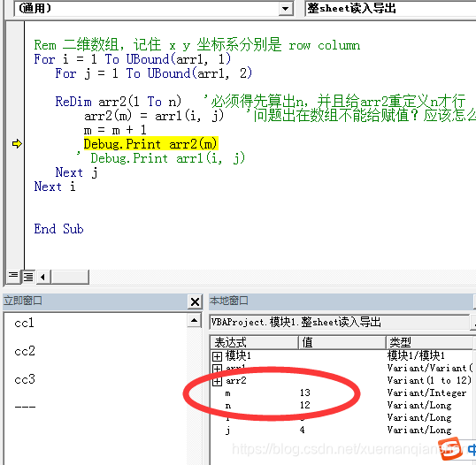This screenshot has height=465, width=476.
Task: Open the procedure combo box 整sheet读入导出
Action: [390, 8]
